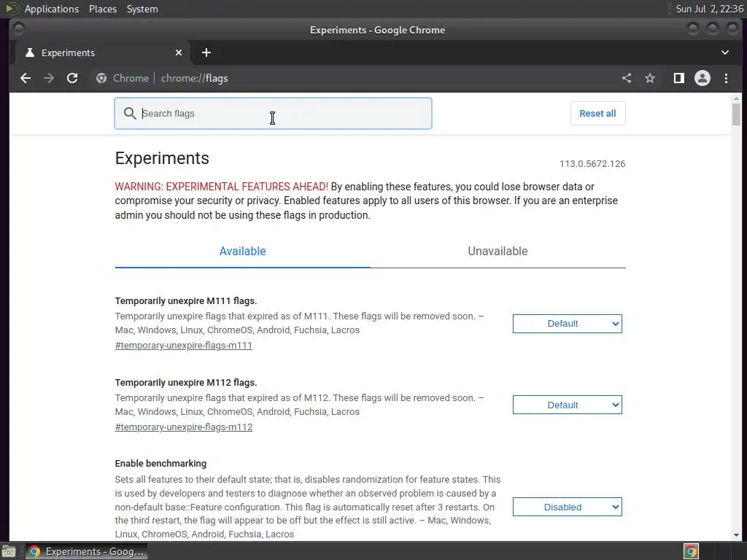Close the Experiments tab
The height and width of the screenshot is (560, 747).
pyautogui.click(x=179, y=52)
